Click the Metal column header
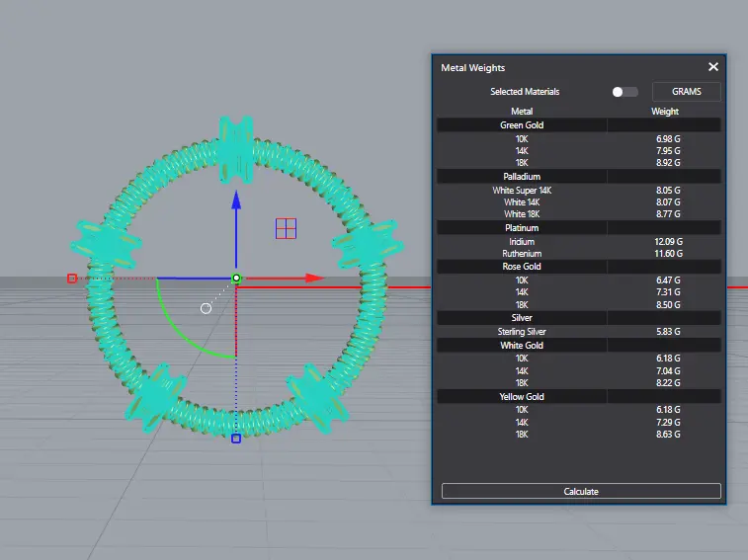Viewport: 748px width, 560px height. point(522,112)
